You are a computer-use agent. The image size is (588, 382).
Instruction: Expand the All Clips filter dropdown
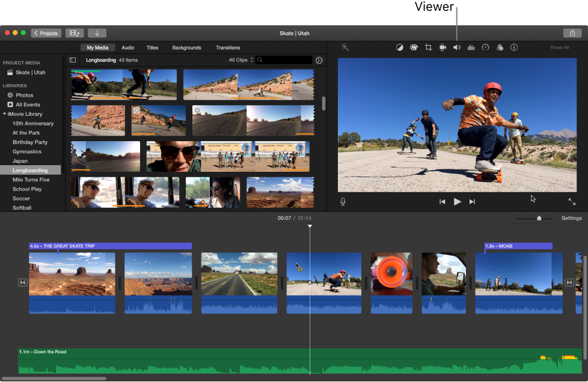click(x=239, y=59)
